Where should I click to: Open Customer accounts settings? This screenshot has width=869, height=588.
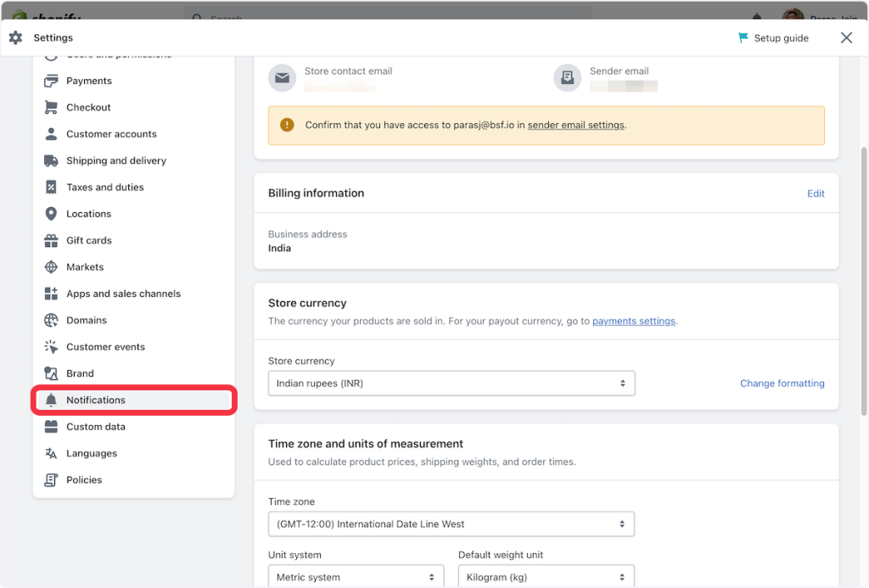(111, 134)
